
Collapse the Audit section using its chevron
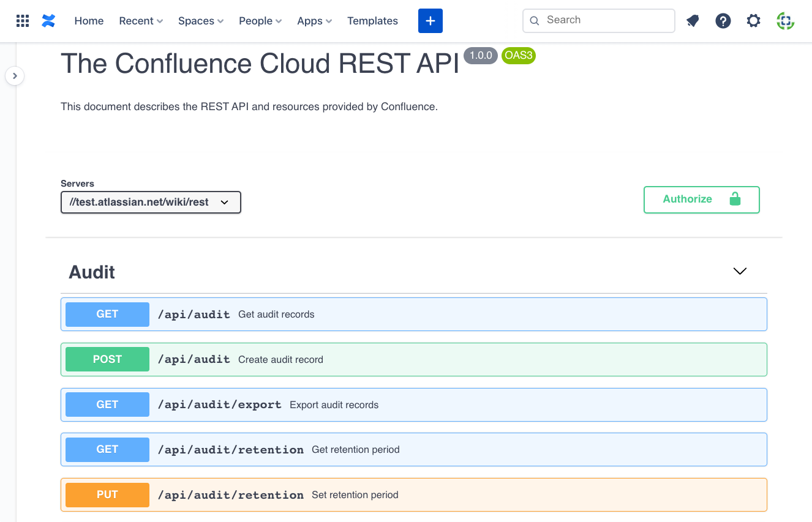[739, 271]
